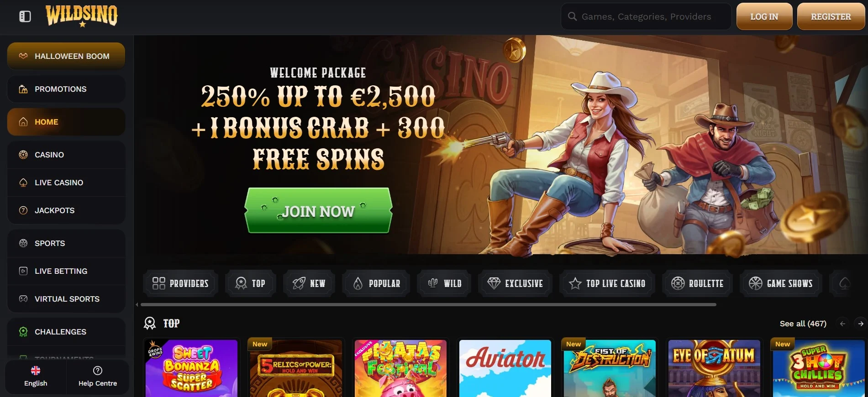Open the Wild cactus category
868x397 pixels.
point(444,283)
